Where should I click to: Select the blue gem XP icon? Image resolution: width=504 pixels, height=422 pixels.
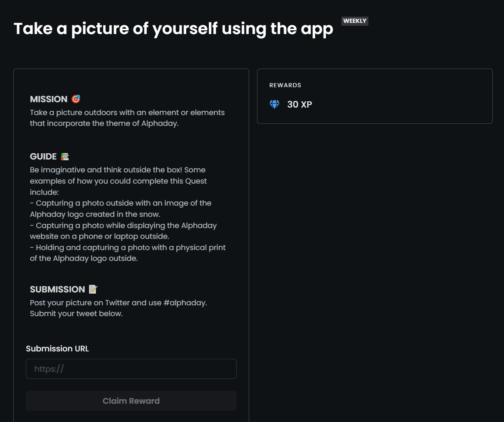tap(274, 104)
